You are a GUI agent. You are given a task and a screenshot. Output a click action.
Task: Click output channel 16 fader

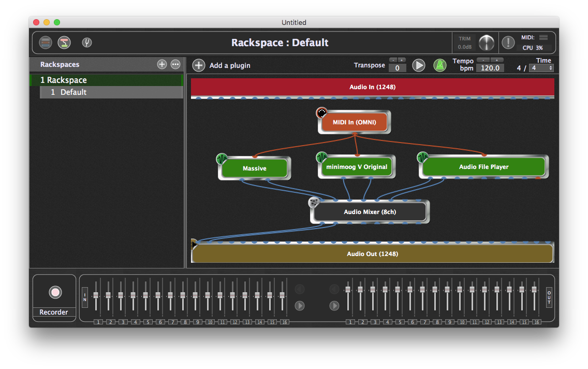click(x=534, y=289)
